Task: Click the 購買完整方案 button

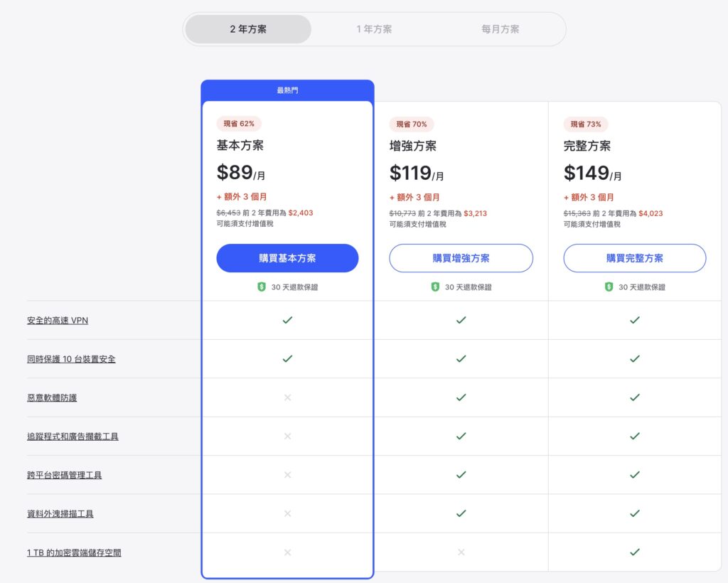Action: (635, 258)
